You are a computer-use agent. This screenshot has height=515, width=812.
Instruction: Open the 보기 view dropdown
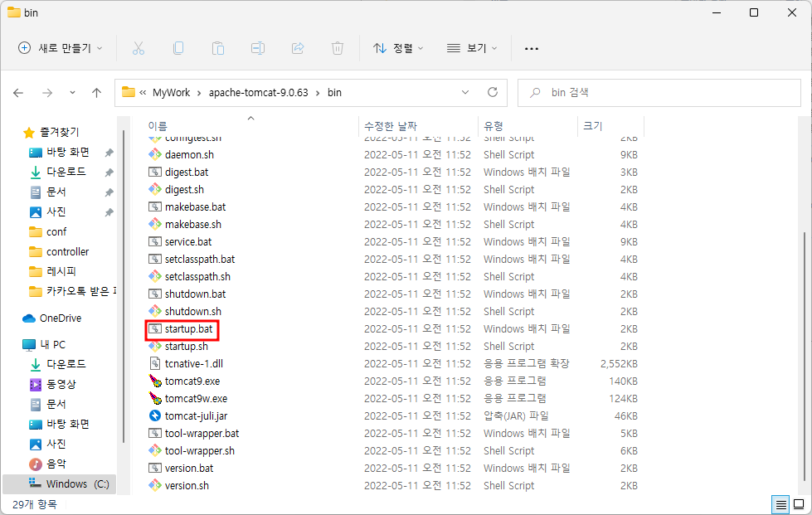pyautogui.click(x=472, y=48)
